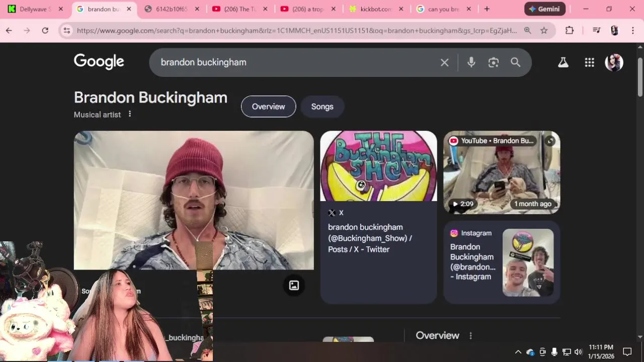The image size is (644, 362).
Task: Open The Buckingham Show logo image
Action: 378,166
